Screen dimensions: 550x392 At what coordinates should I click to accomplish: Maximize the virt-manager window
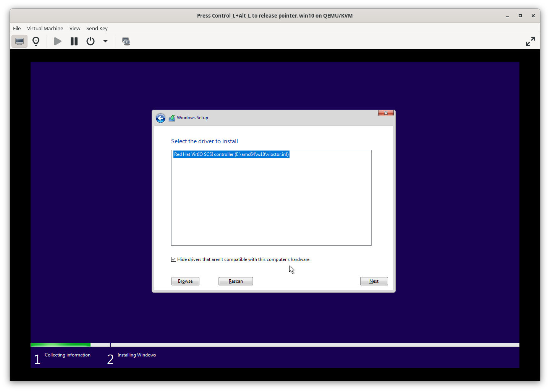coord(520,16)
